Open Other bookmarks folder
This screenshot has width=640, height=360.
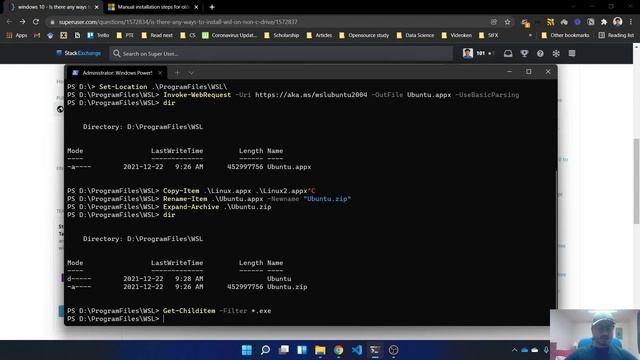pos(565,35)
